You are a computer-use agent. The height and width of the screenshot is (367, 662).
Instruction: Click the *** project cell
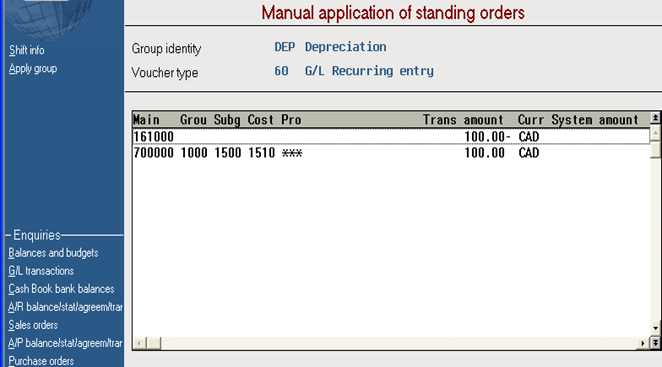tap(292, 152)
